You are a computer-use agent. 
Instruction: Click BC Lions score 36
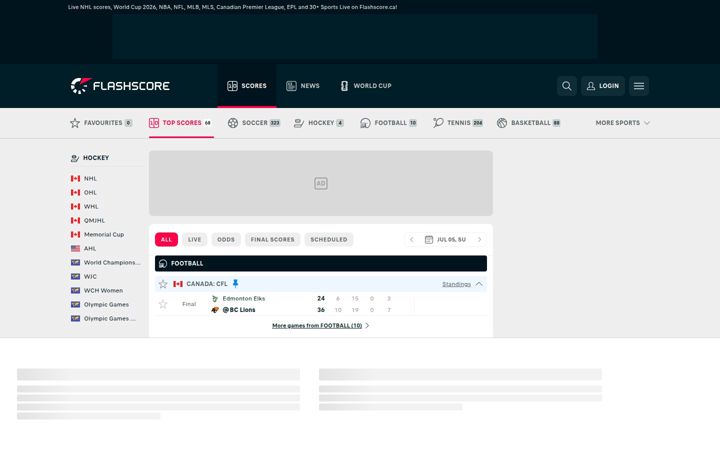[321, 310]
